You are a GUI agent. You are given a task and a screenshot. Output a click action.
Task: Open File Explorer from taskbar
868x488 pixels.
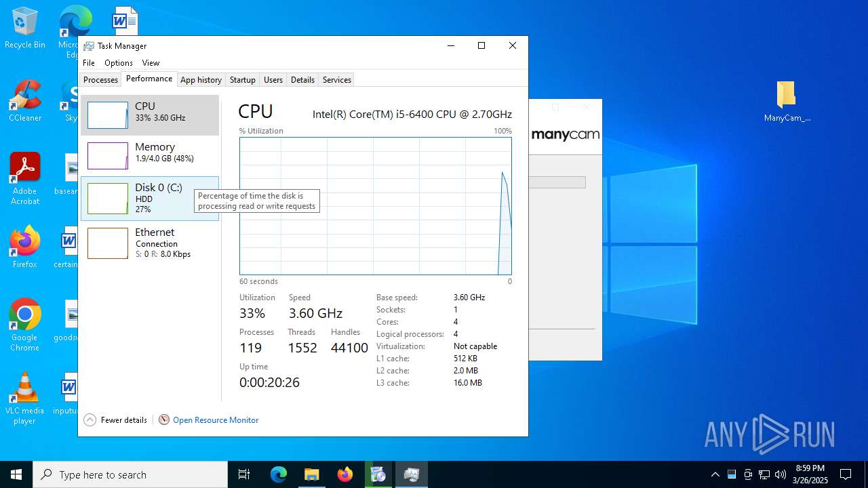311,474
